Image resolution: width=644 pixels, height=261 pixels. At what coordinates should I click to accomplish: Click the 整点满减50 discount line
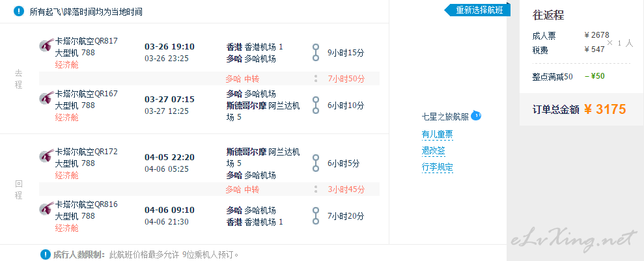(569, 76)
